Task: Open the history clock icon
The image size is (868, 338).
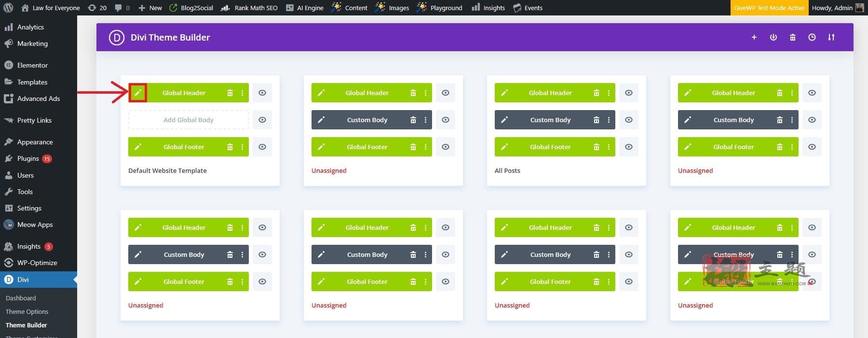Action: (812, 37)
